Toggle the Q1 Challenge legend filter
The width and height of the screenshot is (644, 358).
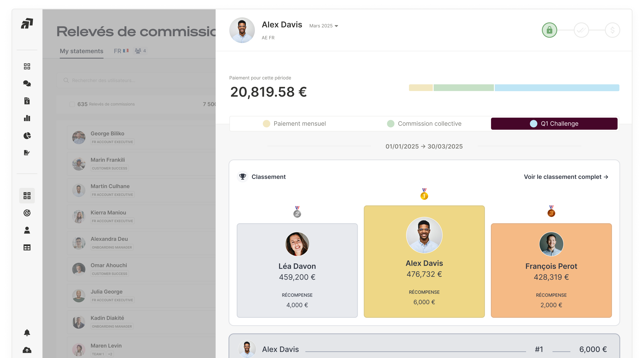click(x=554, y=123)
